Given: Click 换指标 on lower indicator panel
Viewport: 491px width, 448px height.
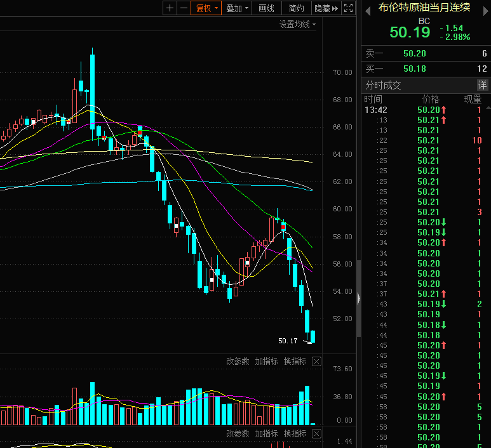Looking at the screenshot, I should 295,433.
